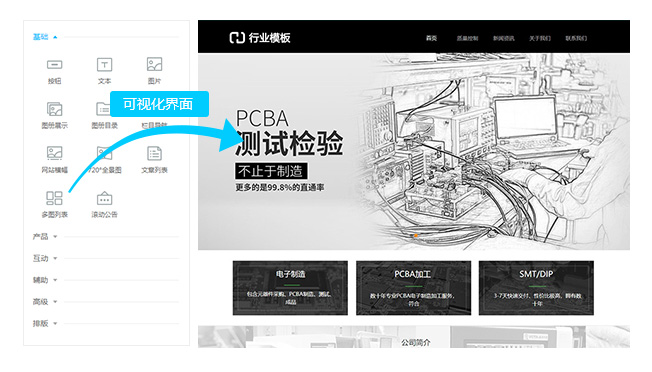Select the 图片 image component icon
The height and width of the screenshot is (372, 652).
click(154, 64)
